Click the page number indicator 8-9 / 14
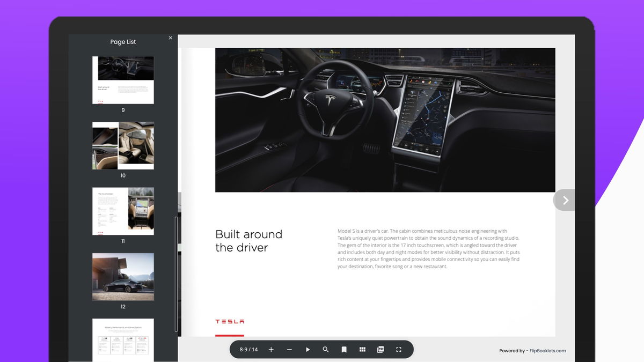The width and height of the screenshot is (644, 362). [x=247, y=349]
